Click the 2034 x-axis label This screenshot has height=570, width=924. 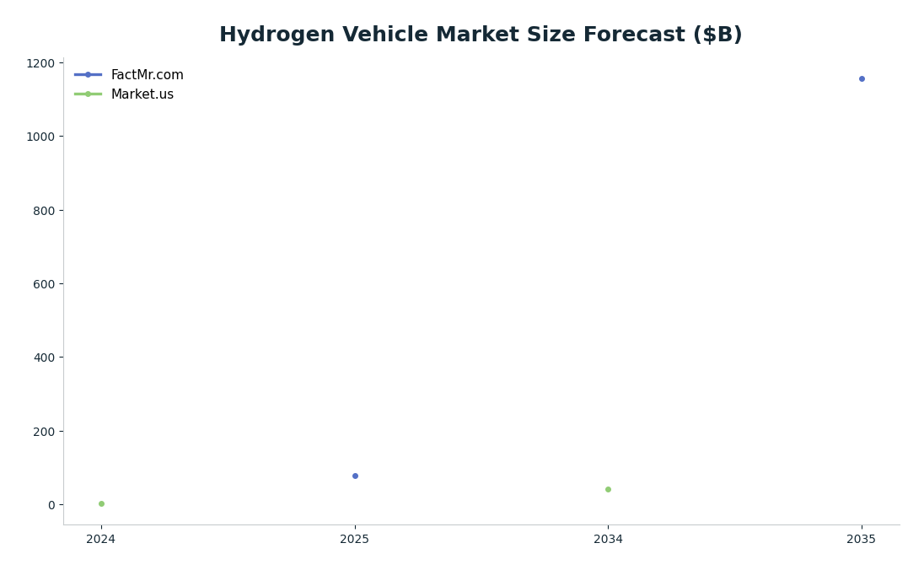tap(608, 540)
